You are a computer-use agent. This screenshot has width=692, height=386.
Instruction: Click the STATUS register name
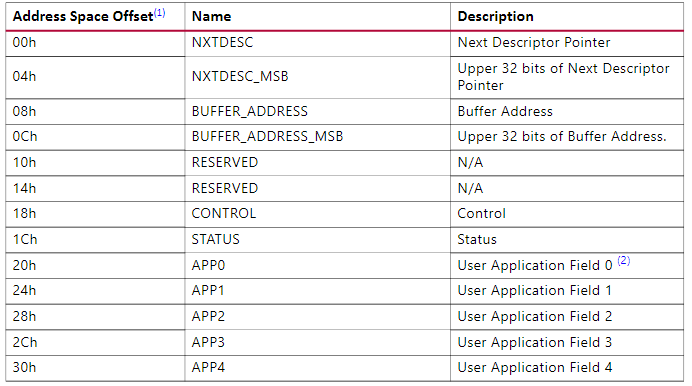pos(215,239)
